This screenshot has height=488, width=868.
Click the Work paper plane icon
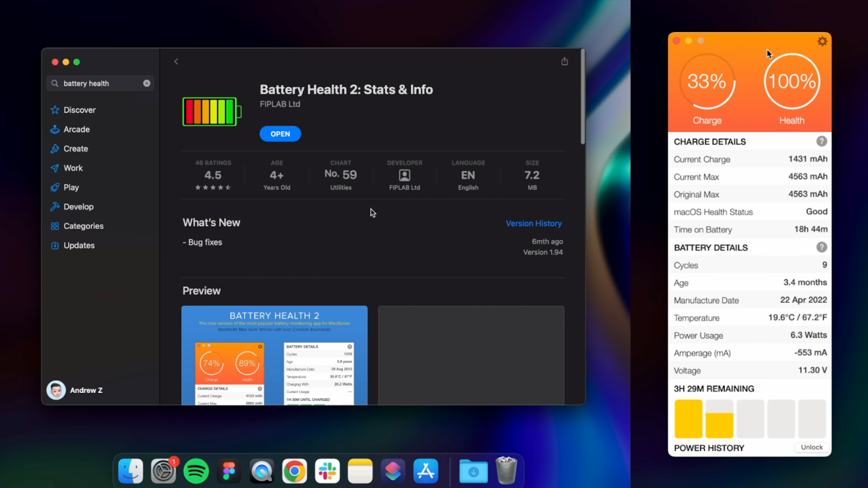(55, 168)
